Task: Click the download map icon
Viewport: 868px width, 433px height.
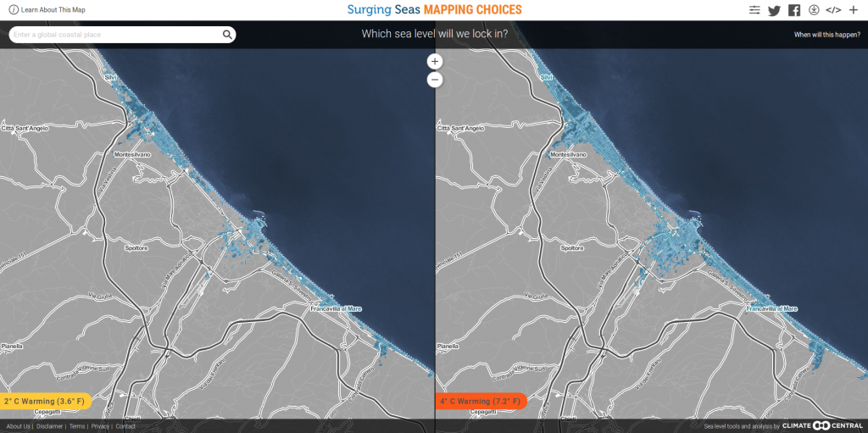Action: tap(814, 10)
